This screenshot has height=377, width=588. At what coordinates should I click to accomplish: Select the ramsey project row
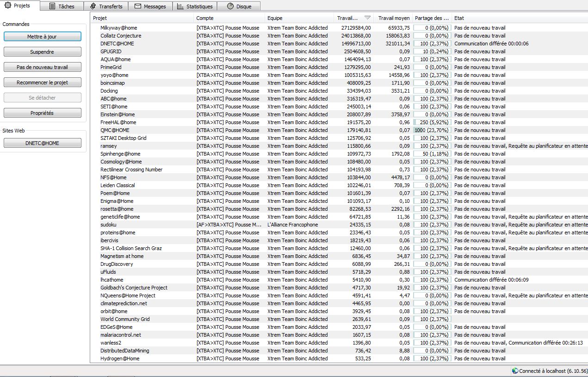(x=339, y=146)
